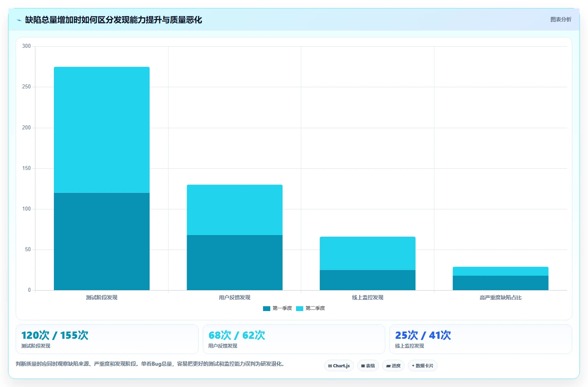Open the 25次 / 41次 stat card

coord(481,339)
